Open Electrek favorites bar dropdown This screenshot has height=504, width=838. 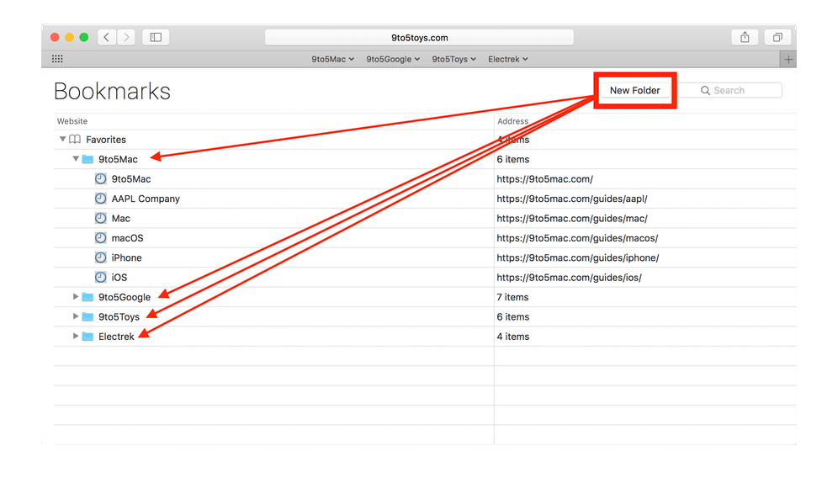[x=508, y=59]
